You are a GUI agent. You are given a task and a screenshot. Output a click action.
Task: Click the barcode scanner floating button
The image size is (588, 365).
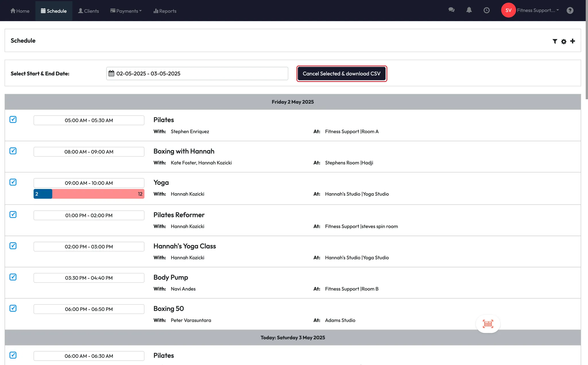pos(488,324)
